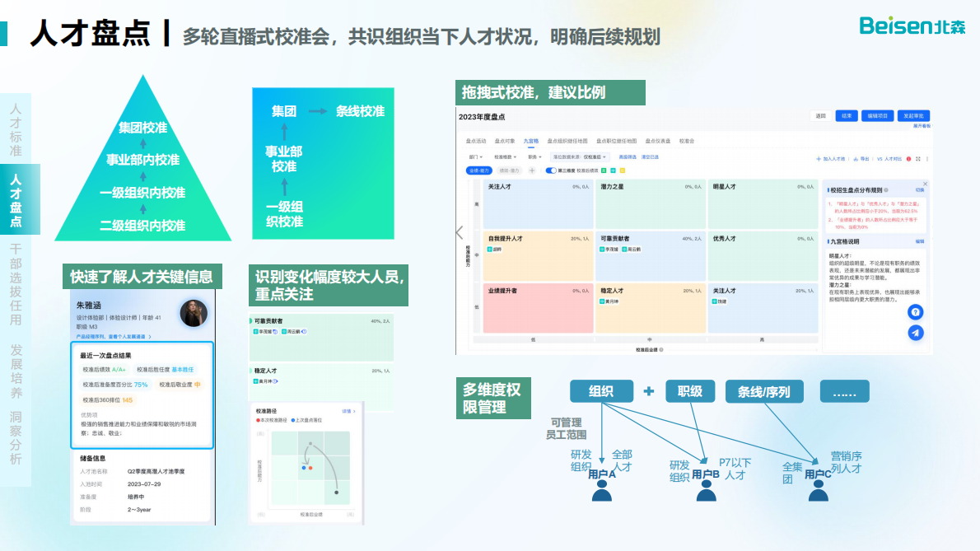Click the blue help question-mark icon
The width and height of the screenshot is (980, 551).
[916, 312]
